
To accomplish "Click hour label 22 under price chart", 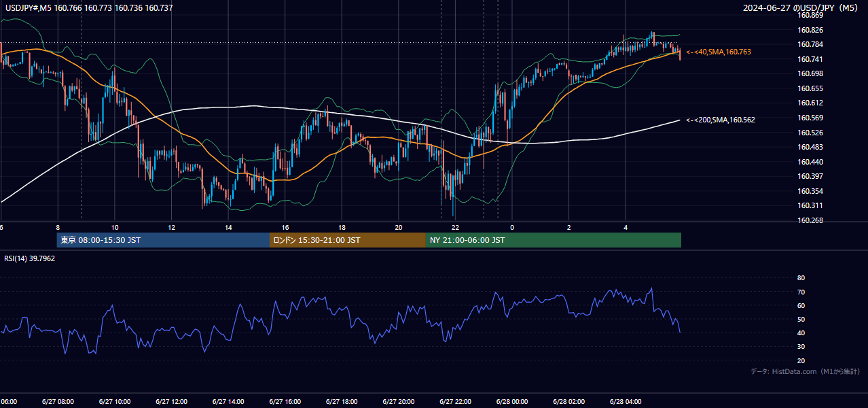I will 455,228.
